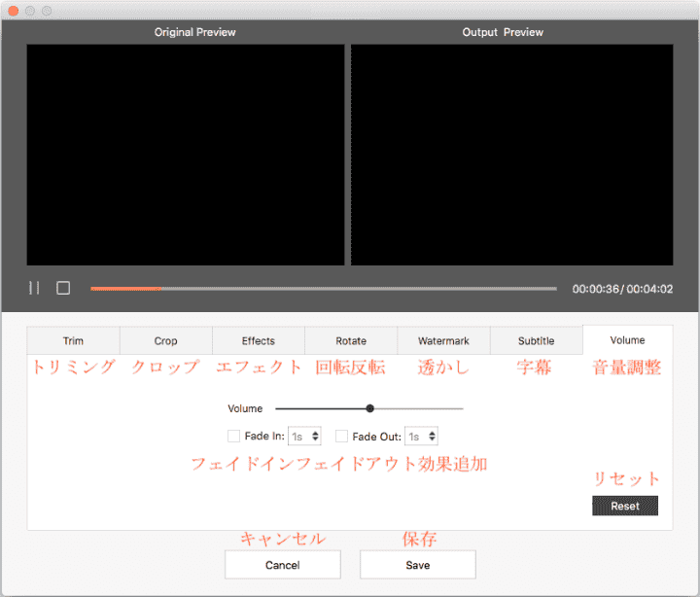
Task: Pause playback with the pause icon
Action: [x=34, y=288]
